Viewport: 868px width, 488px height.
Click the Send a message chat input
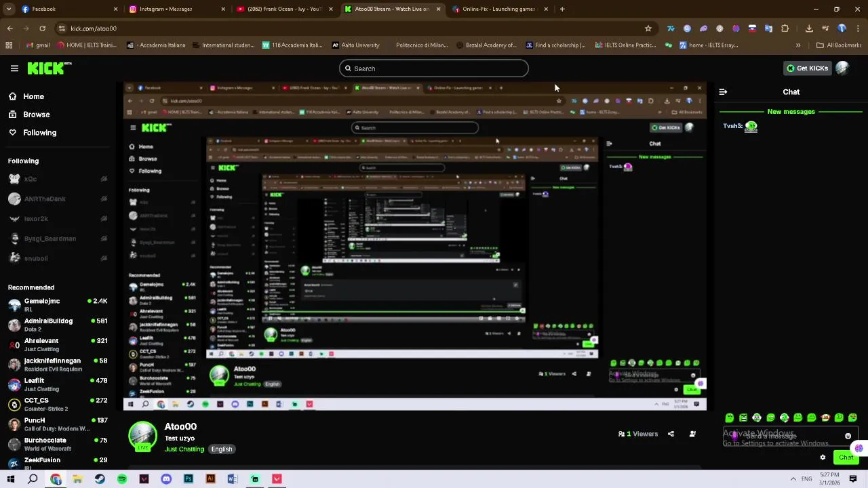click(789, 436)
